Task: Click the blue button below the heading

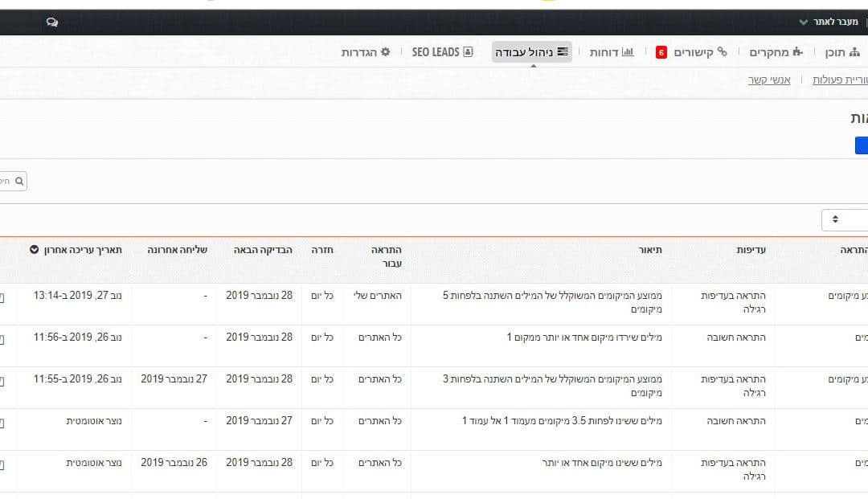Action: click(x=862, y=145)
